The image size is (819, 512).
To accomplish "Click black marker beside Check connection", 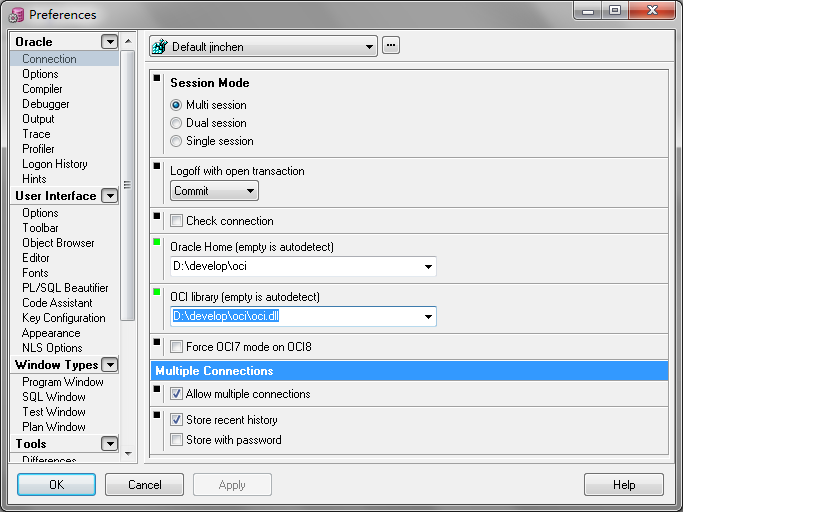I will coord(157,216).
